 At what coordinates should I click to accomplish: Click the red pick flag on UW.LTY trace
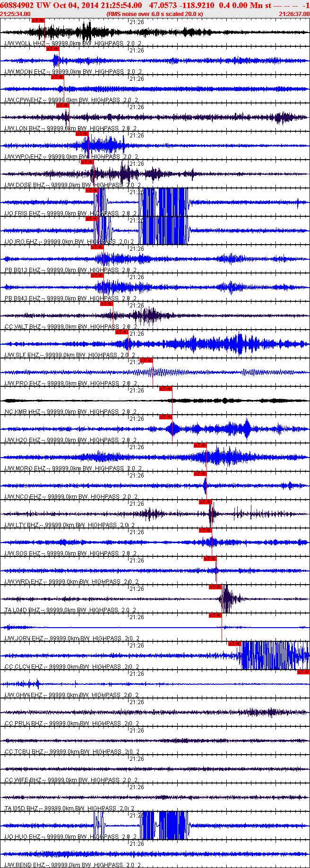(206, 502)
